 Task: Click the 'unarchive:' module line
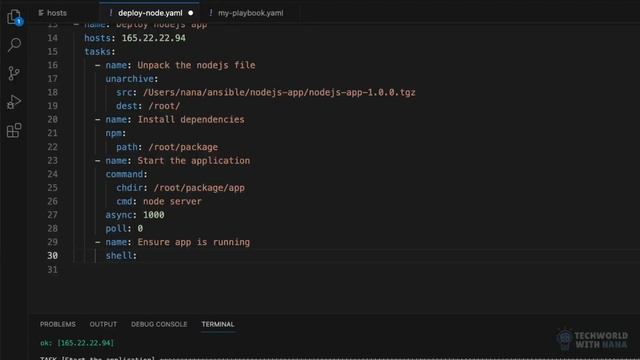[x=132, y=79]
